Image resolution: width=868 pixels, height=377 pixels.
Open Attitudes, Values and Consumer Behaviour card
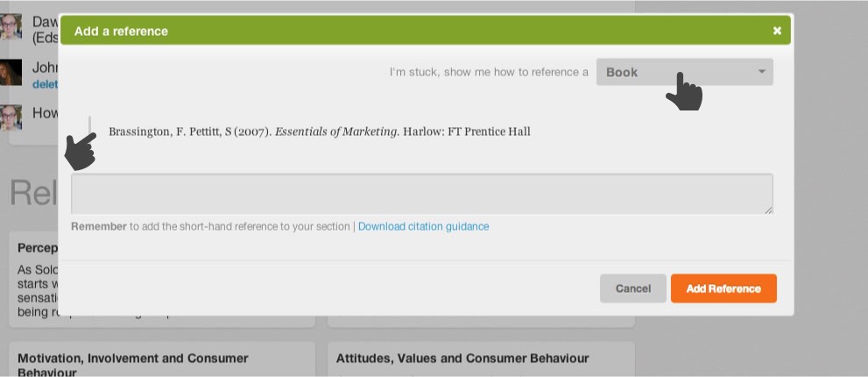481,359
